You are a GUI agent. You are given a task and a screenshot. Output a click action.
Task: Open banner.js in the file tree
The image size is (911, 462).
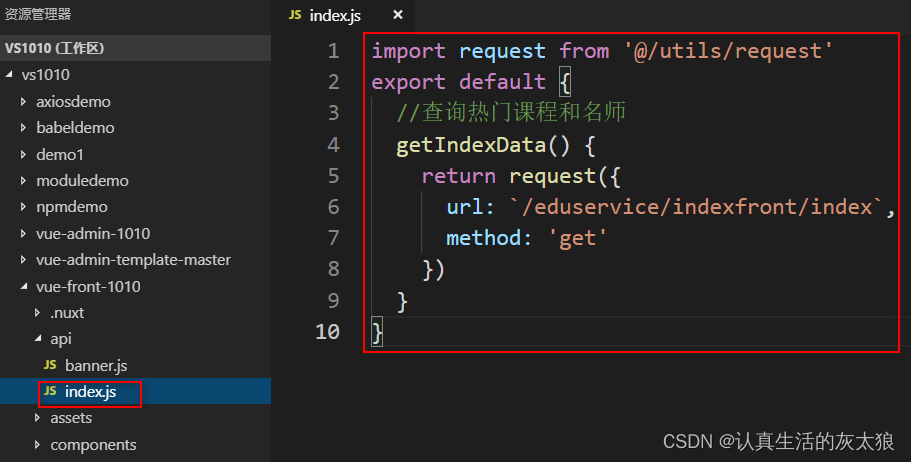tap(96, 365)
